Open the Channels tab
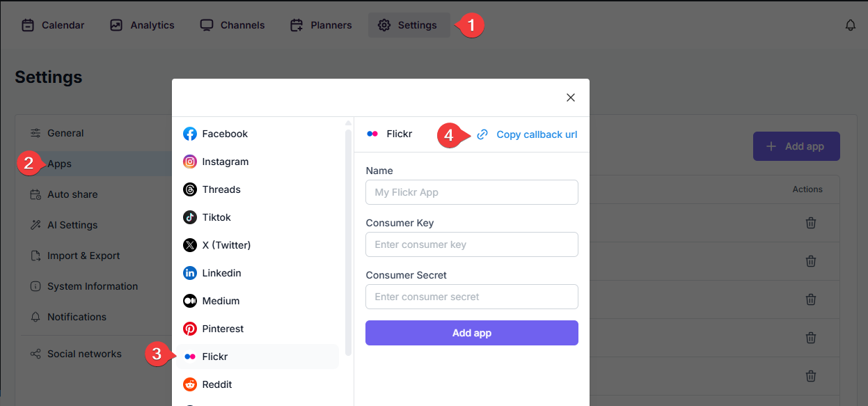868x406 pixels. [232, 25]
